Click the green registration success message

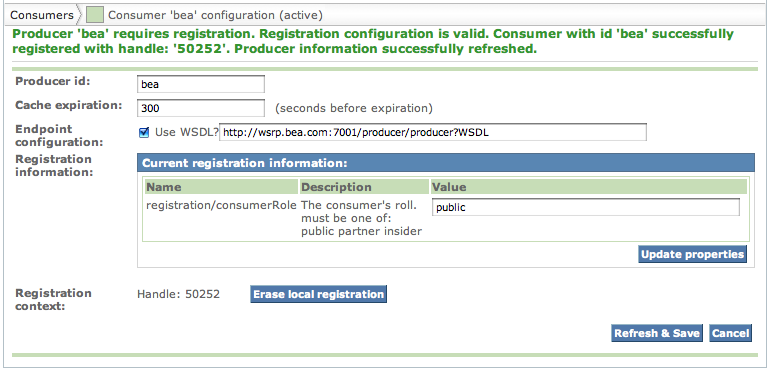point(373,41)
